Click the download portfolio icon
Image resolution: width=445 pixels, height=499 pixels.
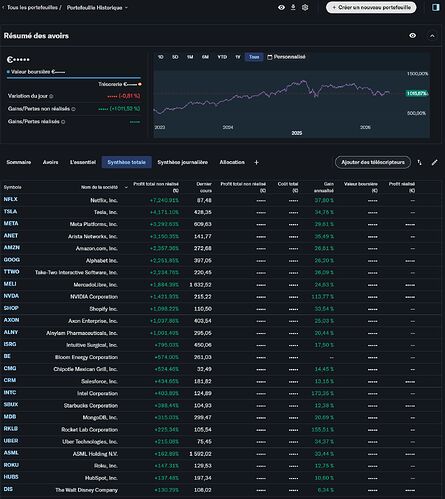click(293, 7)
